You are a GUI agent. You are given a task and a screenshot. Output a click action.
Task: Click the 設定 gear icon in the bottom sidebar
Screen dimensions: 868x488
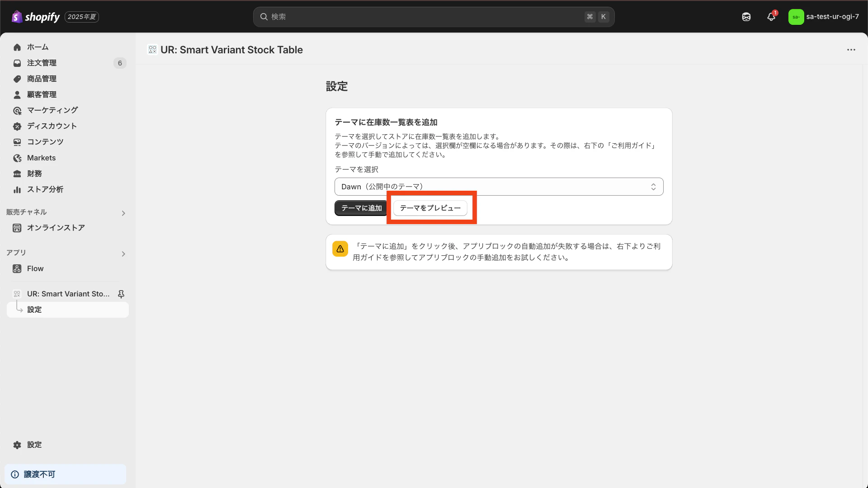17,445
